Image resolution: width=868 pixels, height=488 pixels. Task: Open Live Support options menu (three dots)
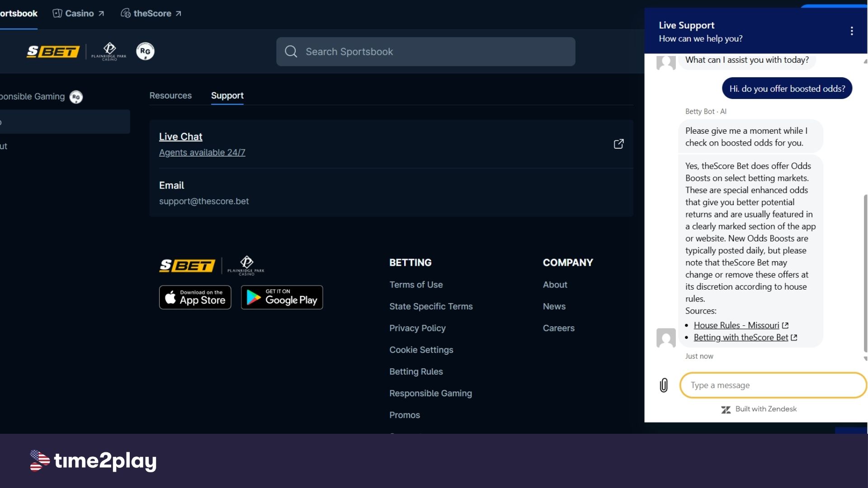click(x=851, y=31)
